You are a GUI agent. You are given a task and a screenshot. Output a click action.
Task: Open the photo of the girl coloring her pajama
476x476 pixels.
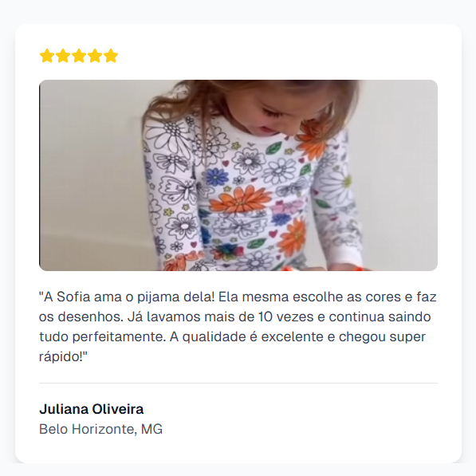coord(238,175)
